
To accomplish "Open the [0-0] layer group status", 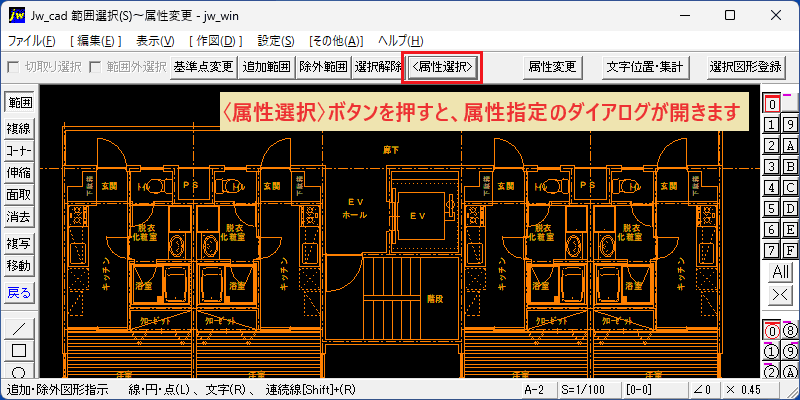I will (x=638, y=390).
